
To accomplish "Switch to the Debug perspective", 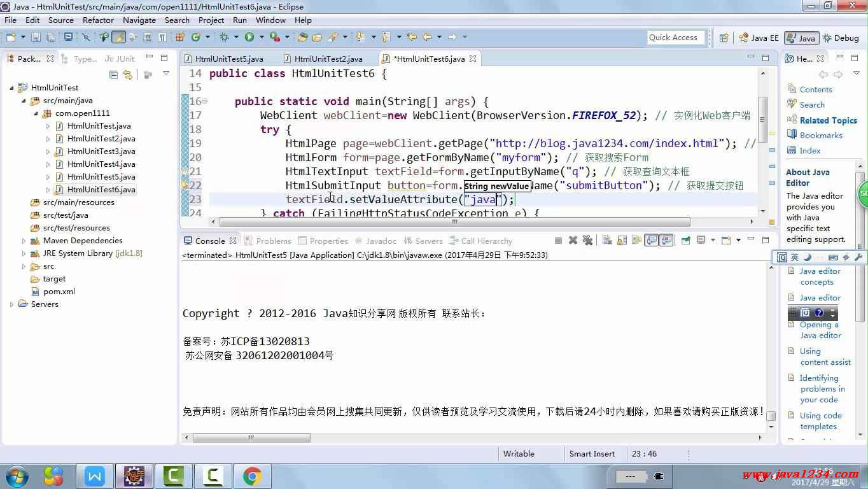I will coord(841,38).
